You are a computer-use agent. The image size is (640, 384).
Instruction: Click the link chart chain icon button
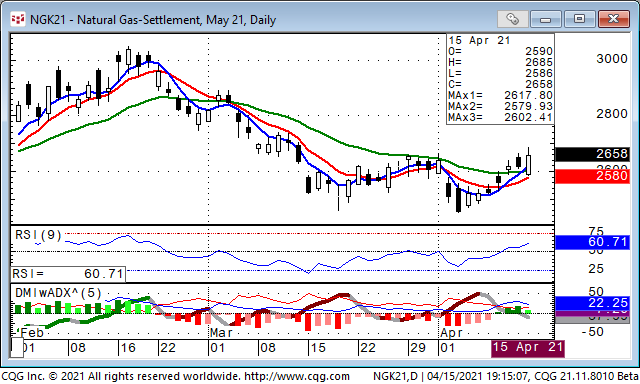click(513, 19)
